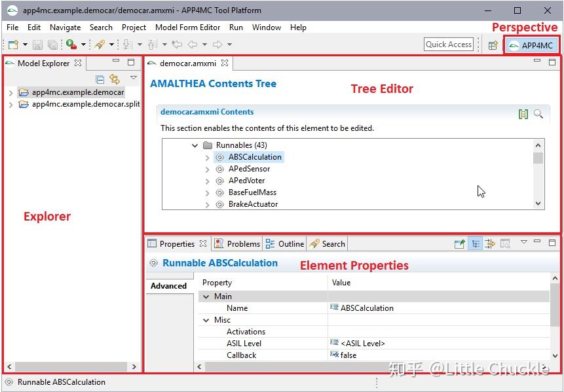Click the green Run icon in the toolbar
564x392 pixels.
68,45
